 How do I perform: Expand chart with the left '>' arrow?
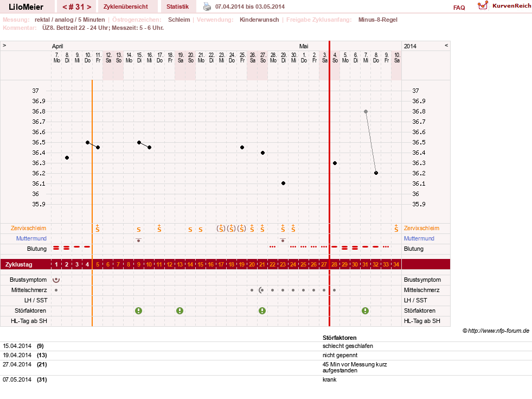pyautogui.click(x=4, y=45)
